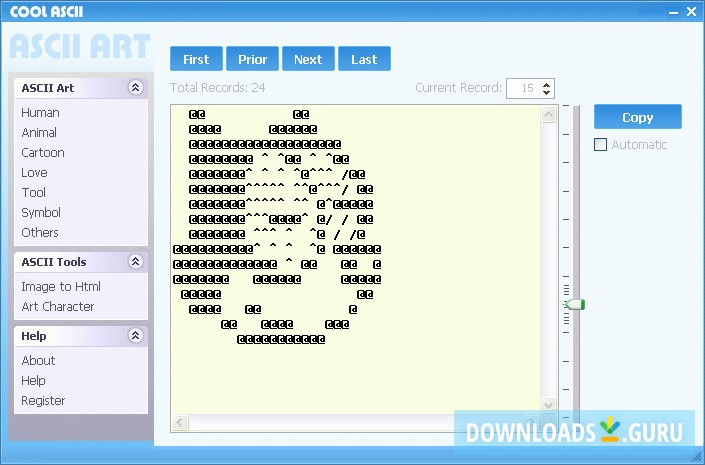The image size is (705, 465).
Task: Click the green size slider handle
Action: click(575, 304)
